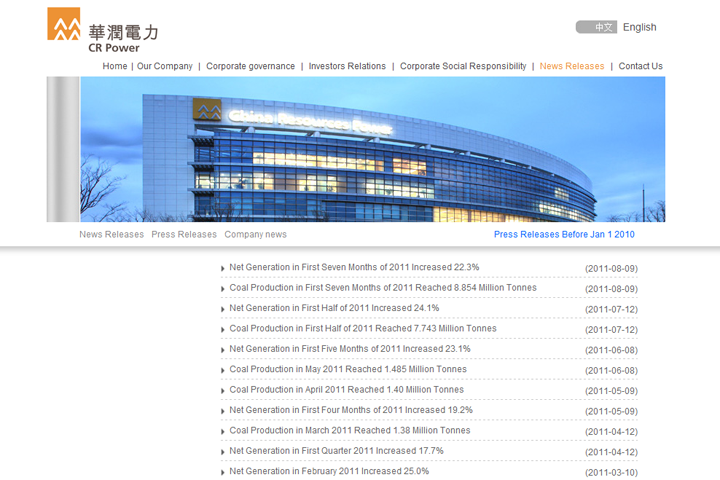The width and height of the screenshot is (720, 480).
Task: Click arrow beside Coal Production First Seven Months
Action: pyautogui.click(x=223, y=289)
